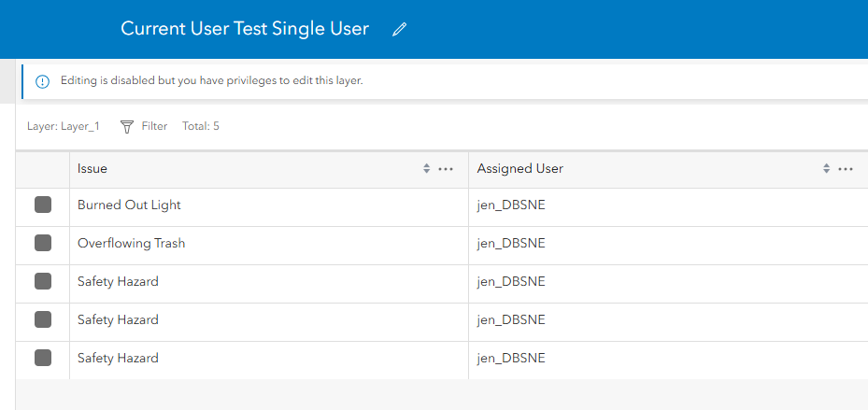Click the page title Current User Test

point(245,29)
